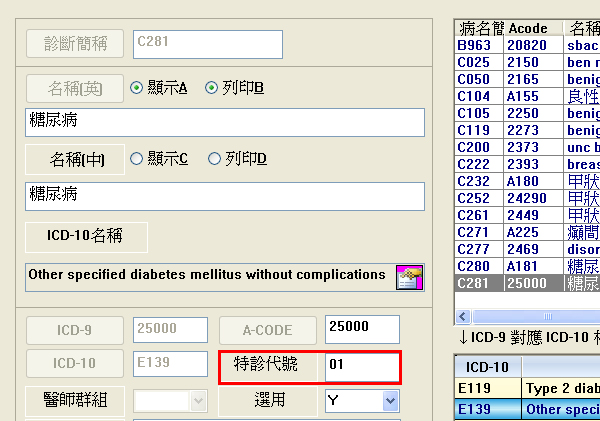Click the ICD-10 name lookup icon

click(409, 277)
